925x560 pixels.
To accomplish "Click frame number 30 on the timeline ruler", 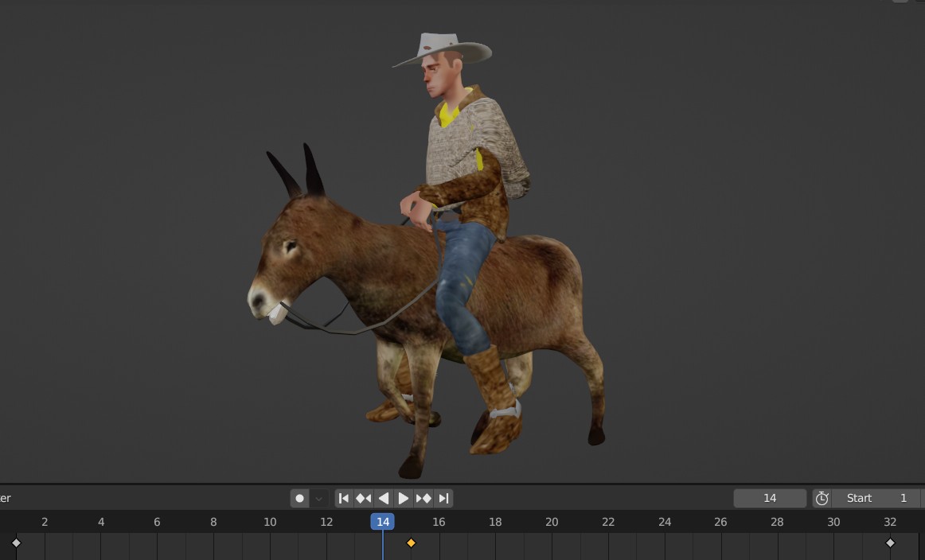I will [x=833, y=522].
